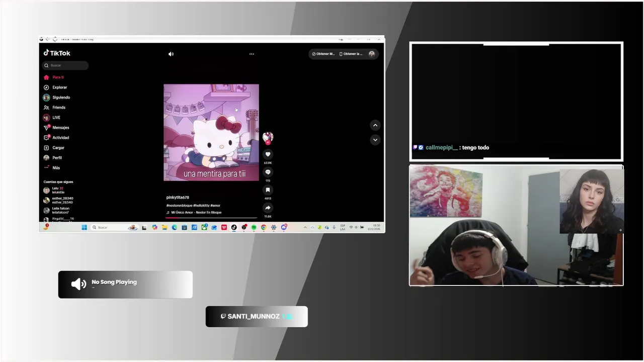Click the Obtener M... button
Image resolution: width=644 pixels, height=362 pixels.
(x=323, y=54)
